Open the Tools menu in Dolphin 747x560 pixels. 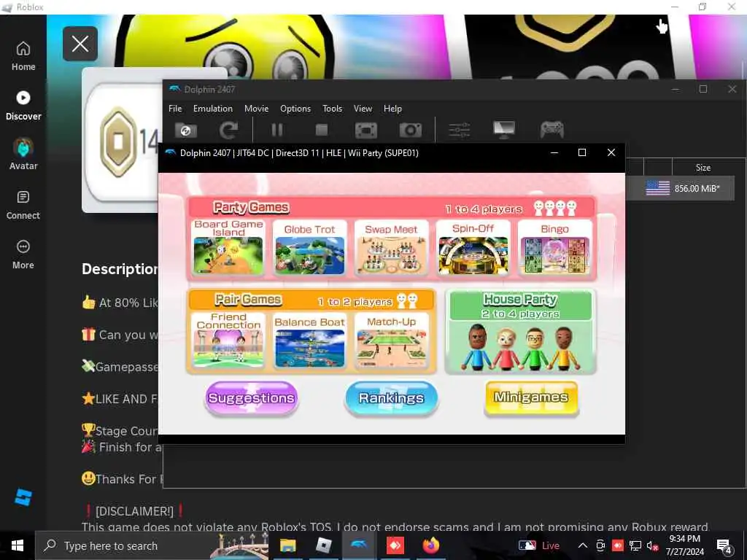[332, 109]
